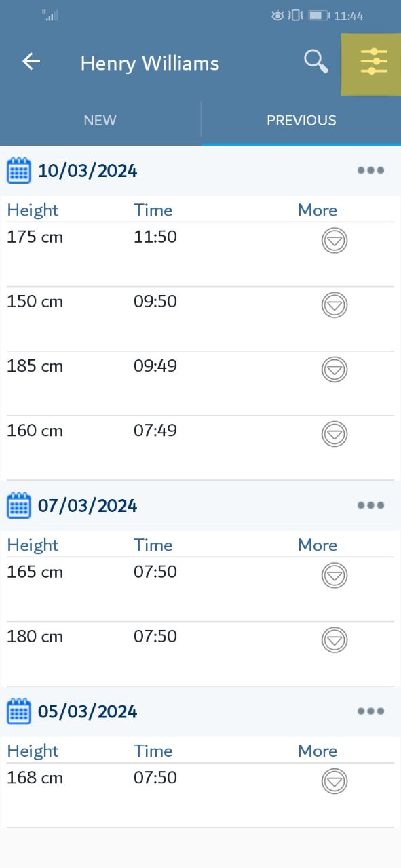Screen dimensions: 401x868
Task: Expand details for the 160 cm entry
Action: pos(334,434)
